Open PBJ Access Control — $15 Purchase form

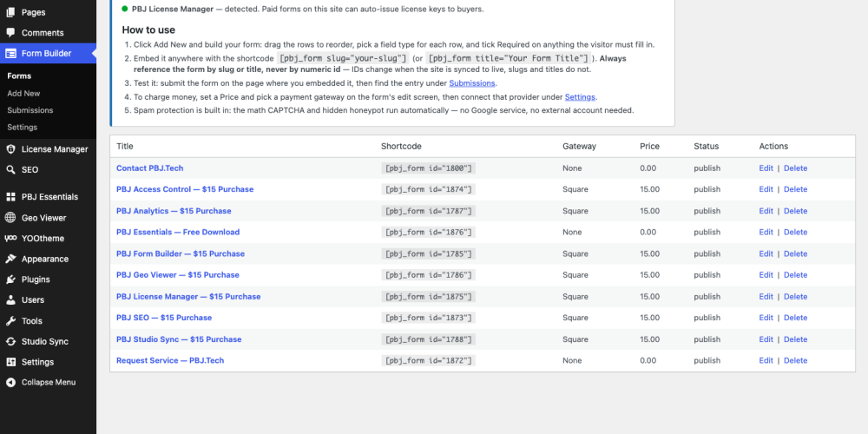tap(185, 189)
